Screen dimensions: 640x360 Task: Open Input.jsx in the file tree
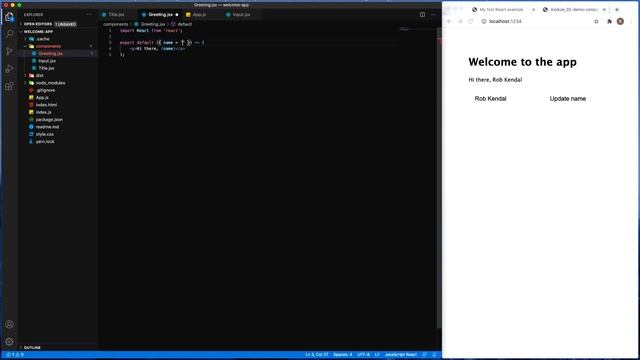(x=47, y=61)
